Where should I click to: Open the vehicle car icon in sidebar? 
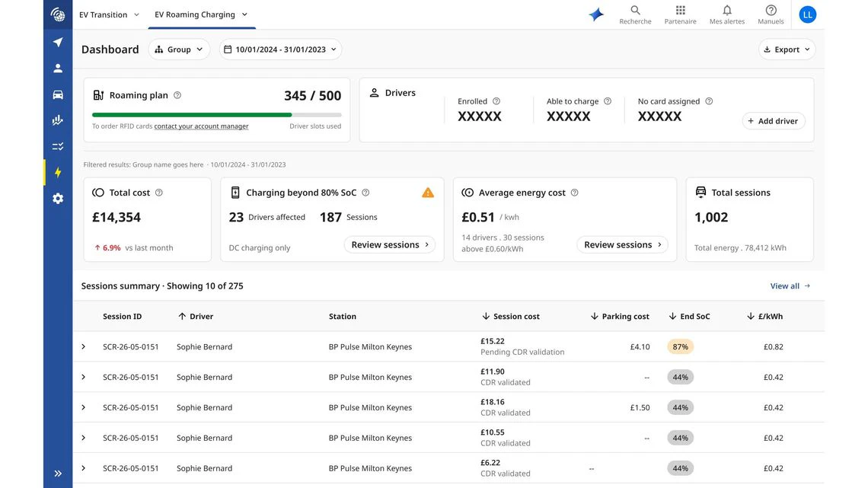[58, 94]
